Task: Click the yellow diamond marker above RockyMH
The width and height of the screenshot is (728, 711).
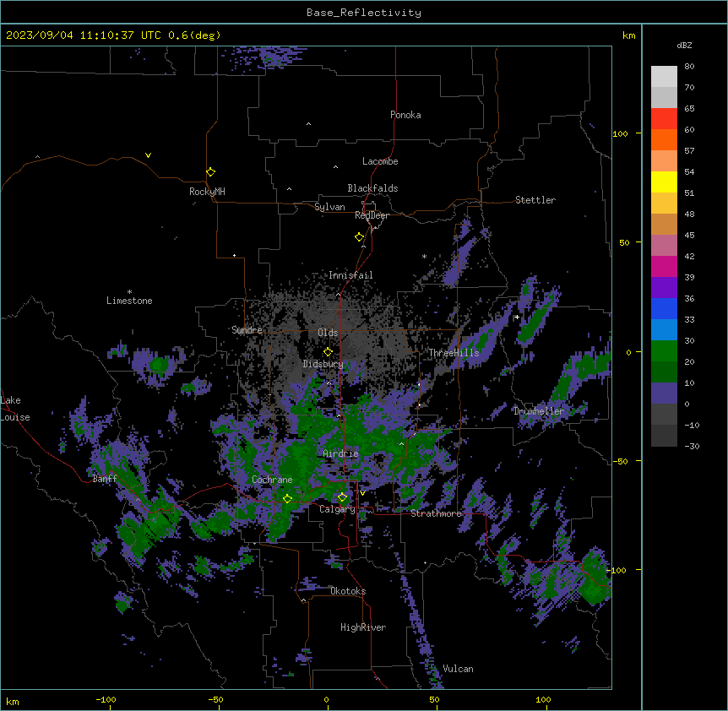Action: click(210, 172)
